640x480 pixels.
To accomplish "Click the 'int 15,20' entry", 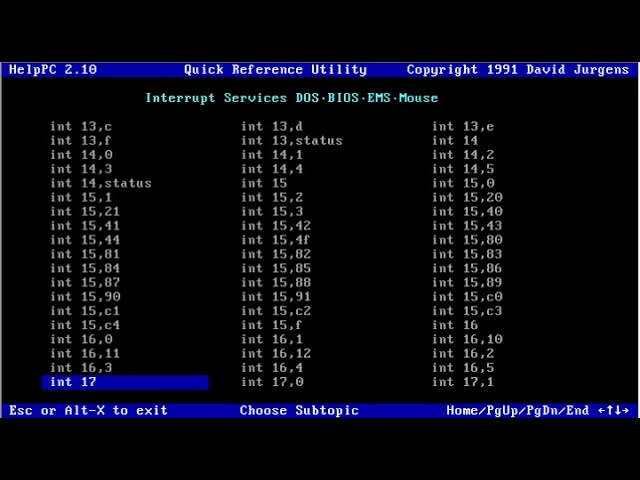I will click(467, 198).
